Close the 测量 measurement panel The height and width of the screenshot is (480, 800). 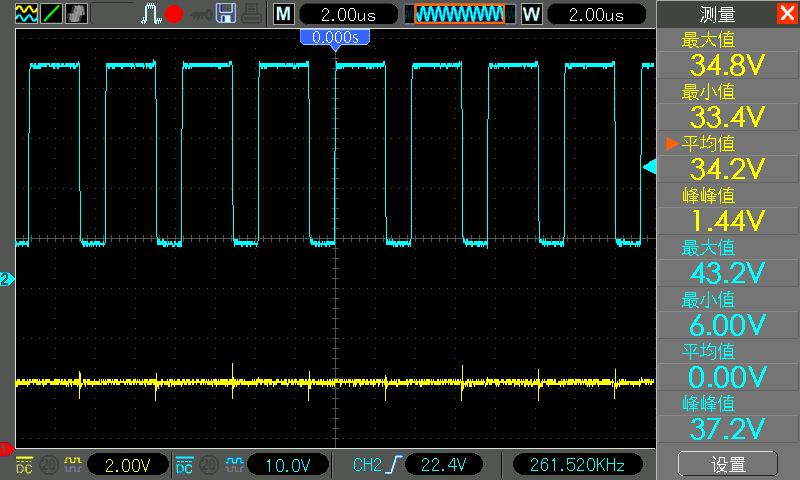coord(787,13)
